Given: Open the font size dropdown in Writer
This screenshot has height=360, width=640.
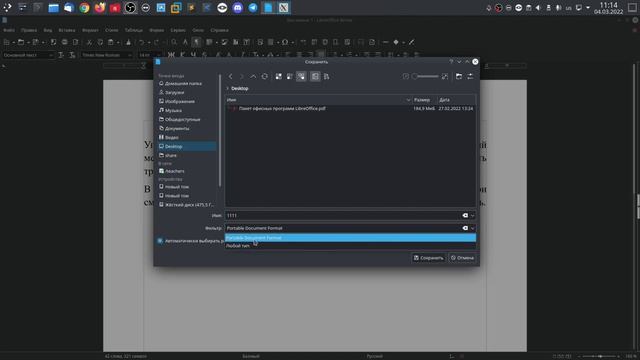Looking at the screenshot, I should (x=158, y=55).
